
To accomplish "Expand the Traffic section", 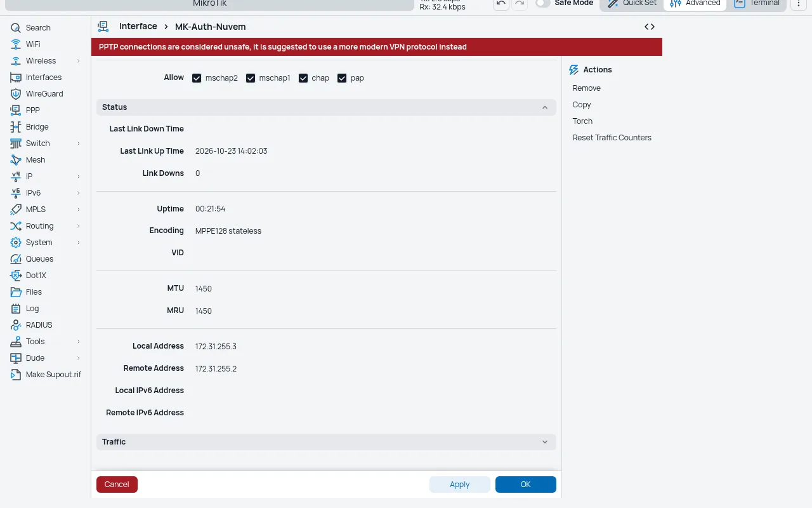I will tap(326, 442).
